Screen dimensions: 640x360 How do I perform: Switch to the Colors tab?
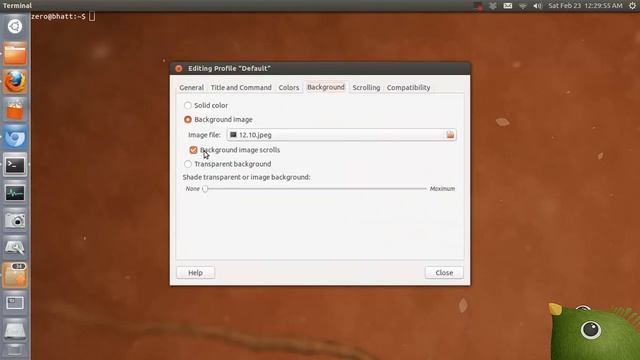coord(289,87)
